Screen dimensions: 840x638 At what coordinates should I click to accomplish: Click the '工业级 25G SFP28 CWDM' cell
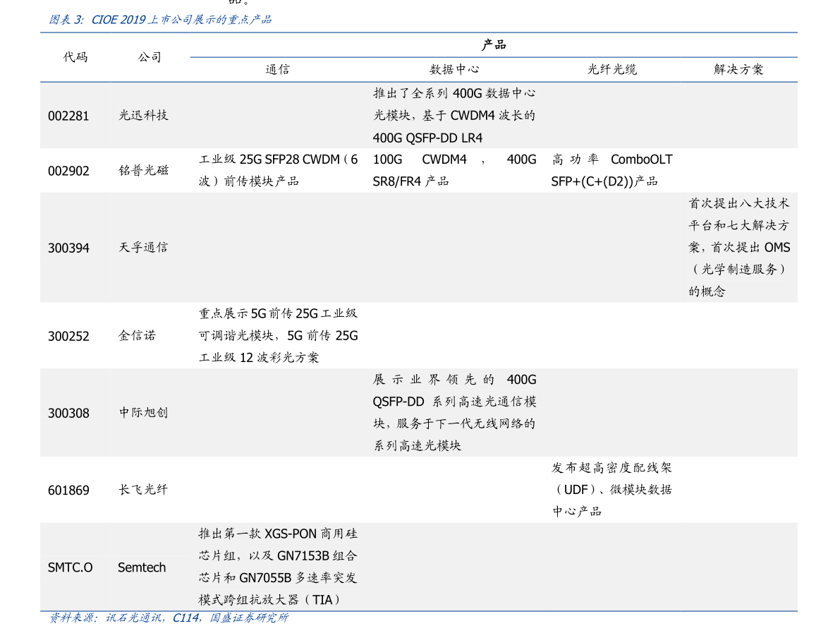coord(278,171)
